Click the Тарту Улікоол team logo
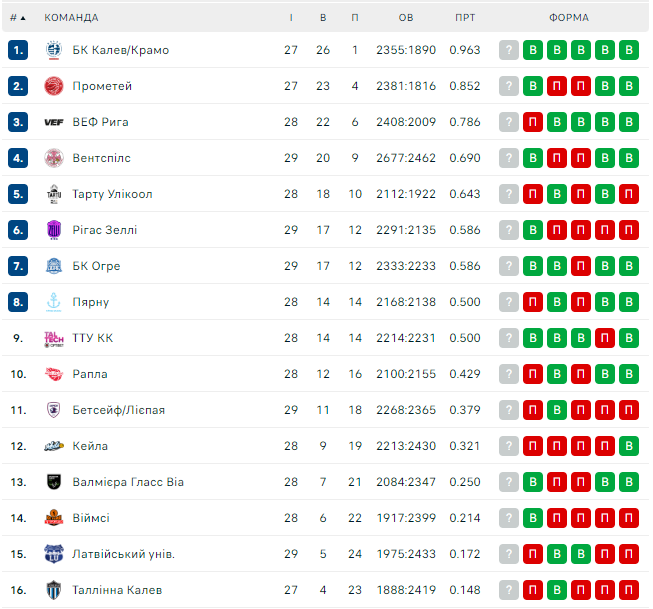 (54, 194)
